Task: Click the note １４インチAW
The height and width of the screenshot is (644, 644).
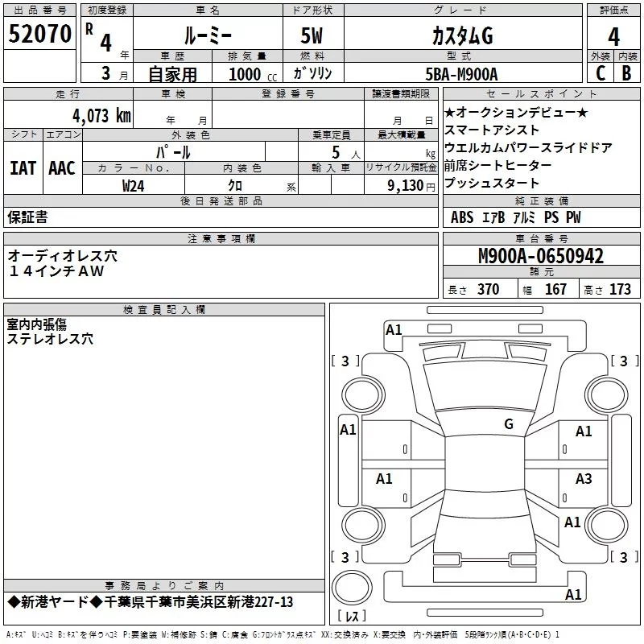Action: pyautogui.click(x=56, y=271)
